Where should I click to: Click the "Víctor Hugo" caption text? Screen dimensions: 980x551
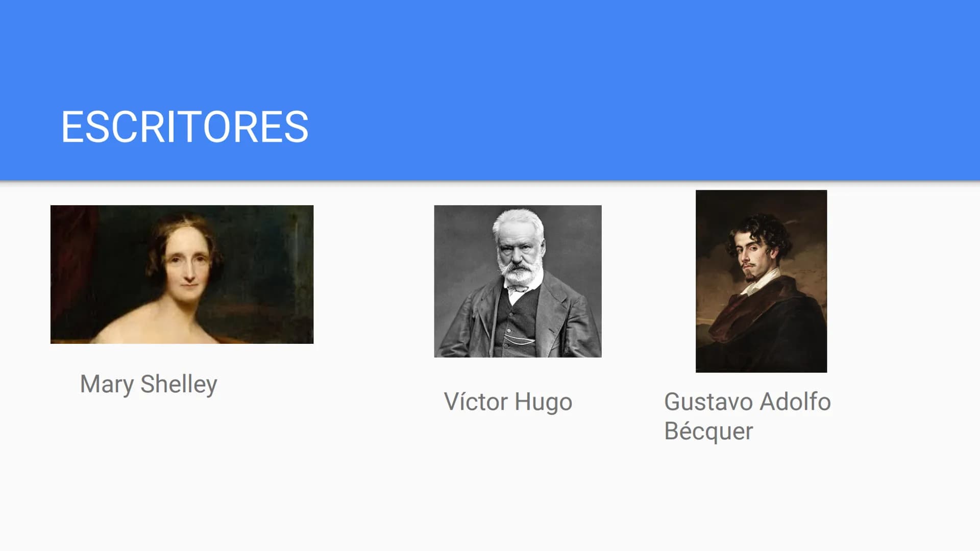coord(508,402)
